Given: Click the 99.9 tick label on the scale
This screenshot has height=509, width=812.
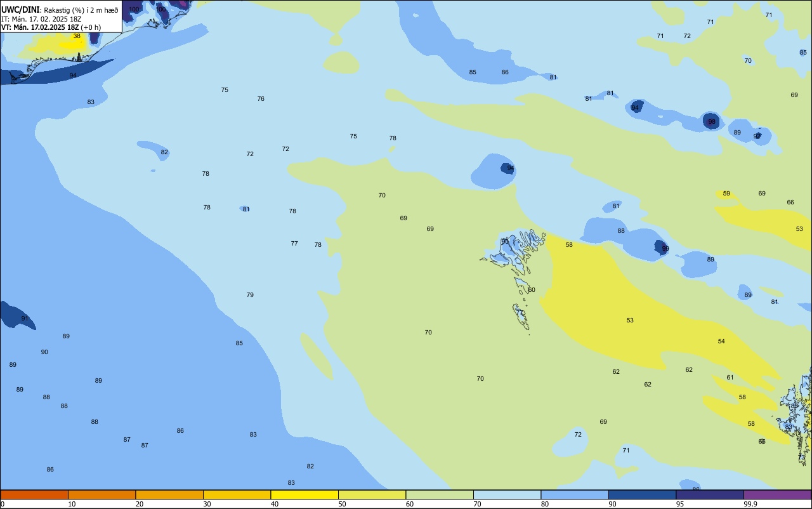Looking at the screenshot, I should (750, 504).
